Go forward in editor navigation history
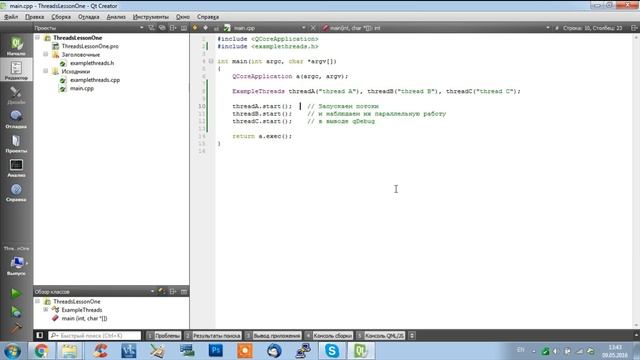Screen dimensions: 640x360 206,28
